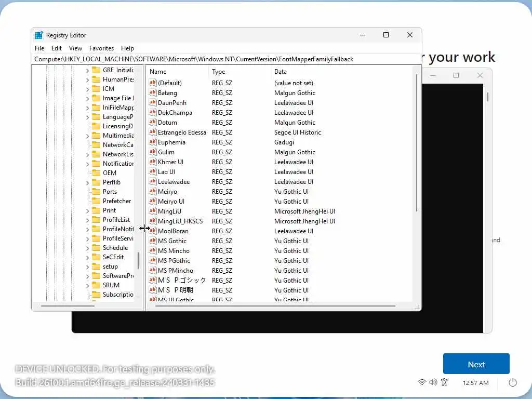Screen dimensions: 532x399
Task: Click the values pane horizontal scrollbar
Action: (275, 306)
